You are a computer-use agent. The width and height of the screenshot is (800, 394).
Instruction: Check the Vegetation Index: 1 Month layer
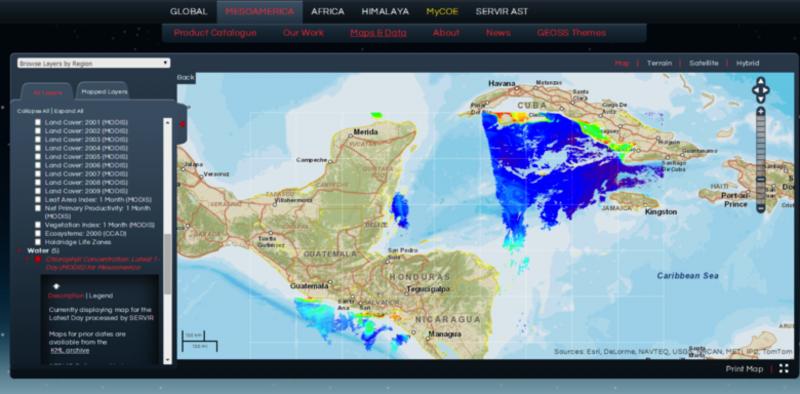coord(38,225)
